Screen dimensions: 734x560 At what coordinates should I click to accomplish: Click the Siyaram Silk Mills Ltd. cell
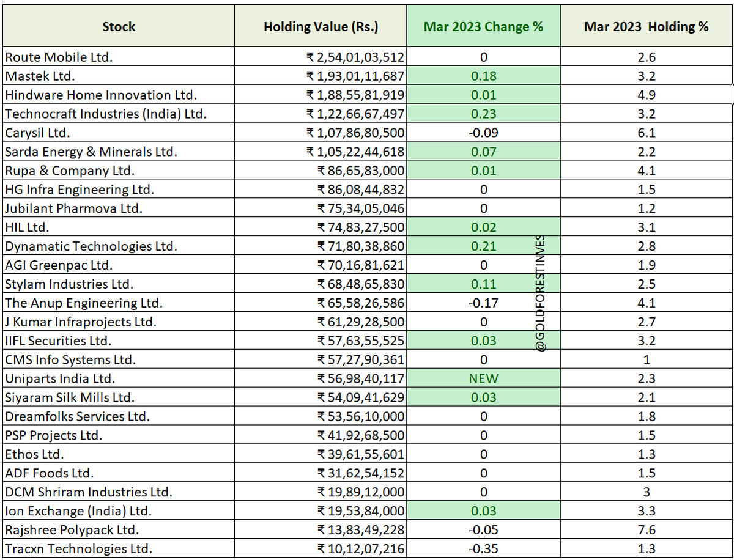pos(119,398)
